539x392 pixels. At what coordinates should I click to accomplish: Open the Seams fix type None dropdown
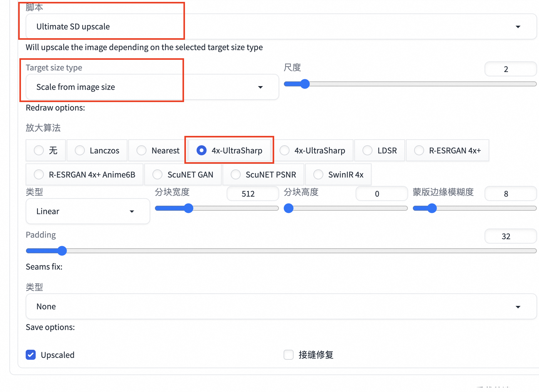click(281, 307)
